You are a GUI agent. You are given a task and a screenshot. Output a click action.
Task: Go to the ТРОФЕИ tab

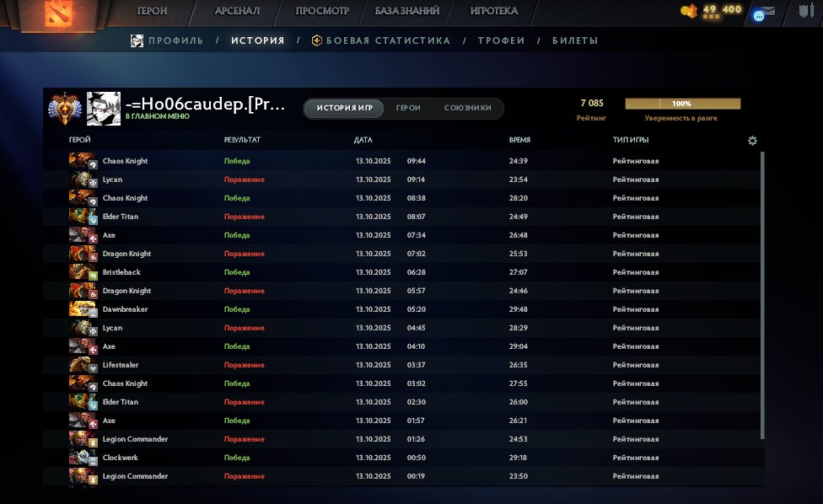[501, 40]
